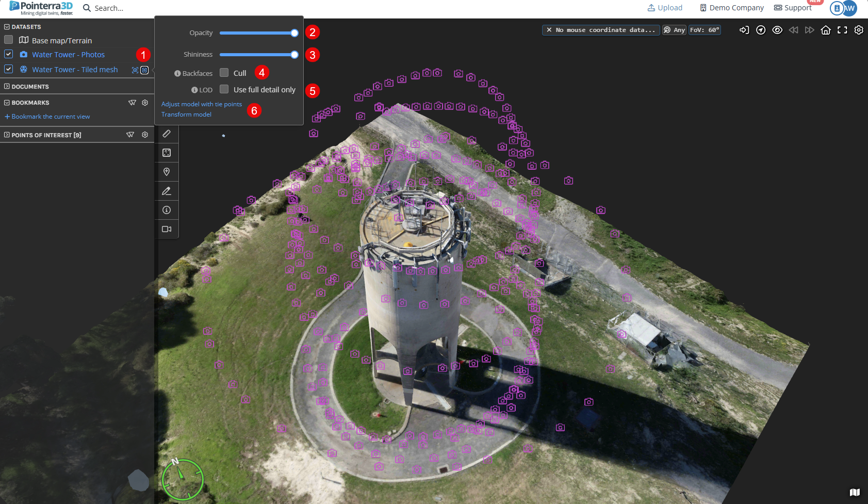Filter the Bookmarks list
Viewport: 868px width, 504px height.
coord(132,103)
